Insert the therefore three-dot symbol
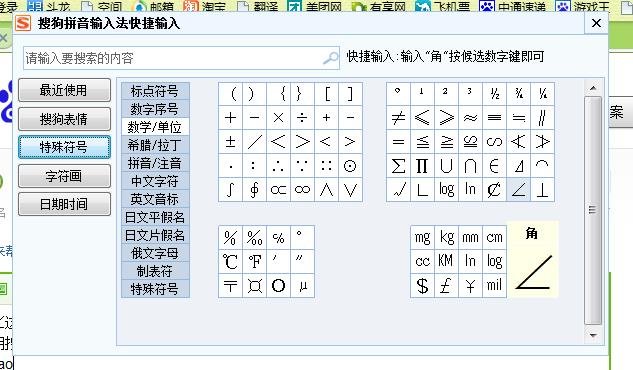 point(278,166)
